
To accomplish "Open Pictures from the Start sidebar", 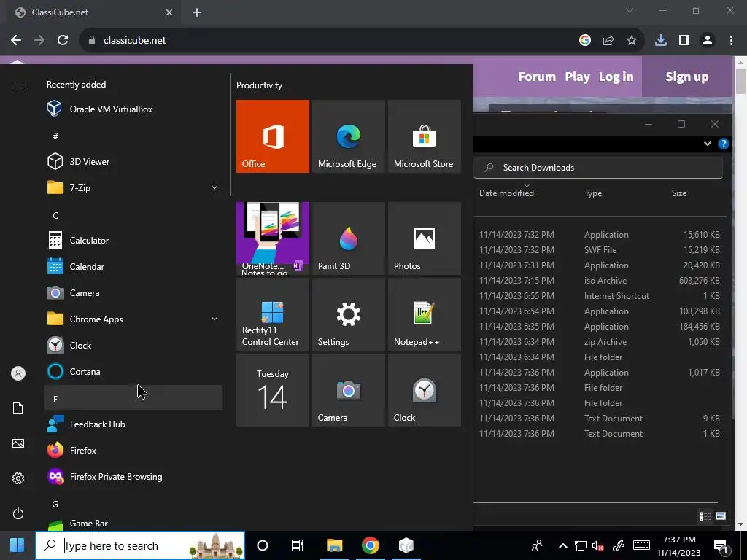I will click(x=18, y=443).
